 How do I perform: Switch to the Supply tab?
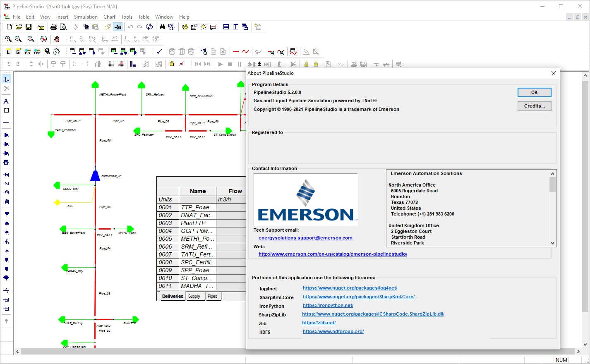pos(194,296)
